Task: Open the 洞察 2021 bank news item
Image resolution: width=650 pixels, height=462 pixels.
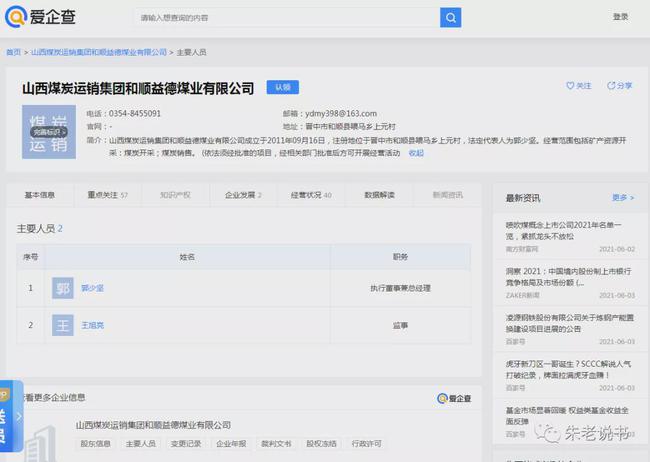Action: (568, 277)
